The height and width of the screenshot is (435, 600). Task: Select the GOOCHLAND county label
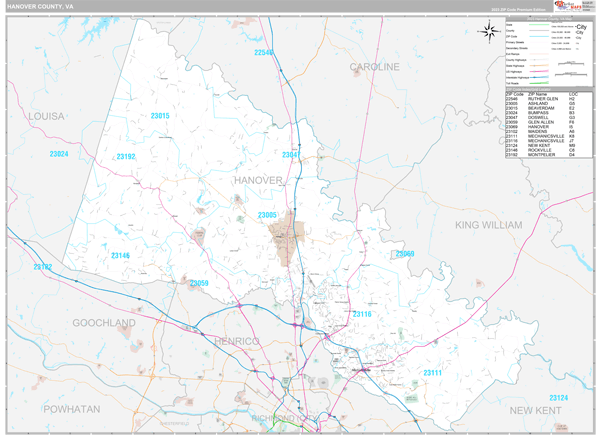tap(103, 324)
